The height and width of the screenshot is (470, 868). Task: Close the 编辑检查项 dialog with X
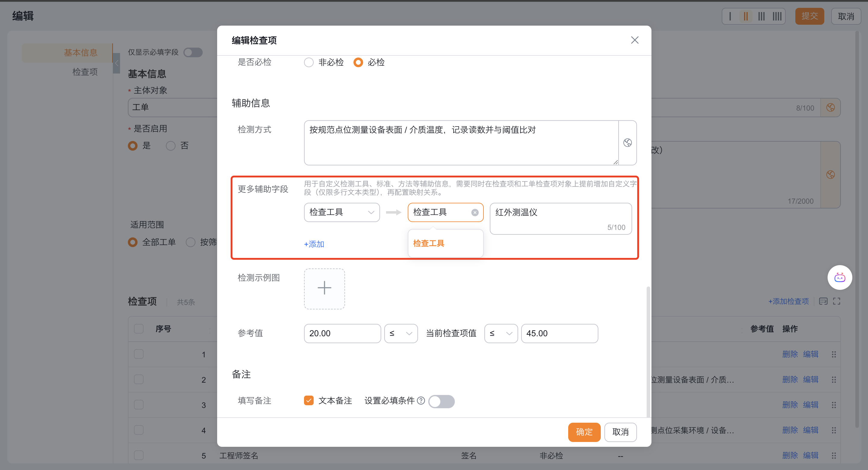point(635,40)
